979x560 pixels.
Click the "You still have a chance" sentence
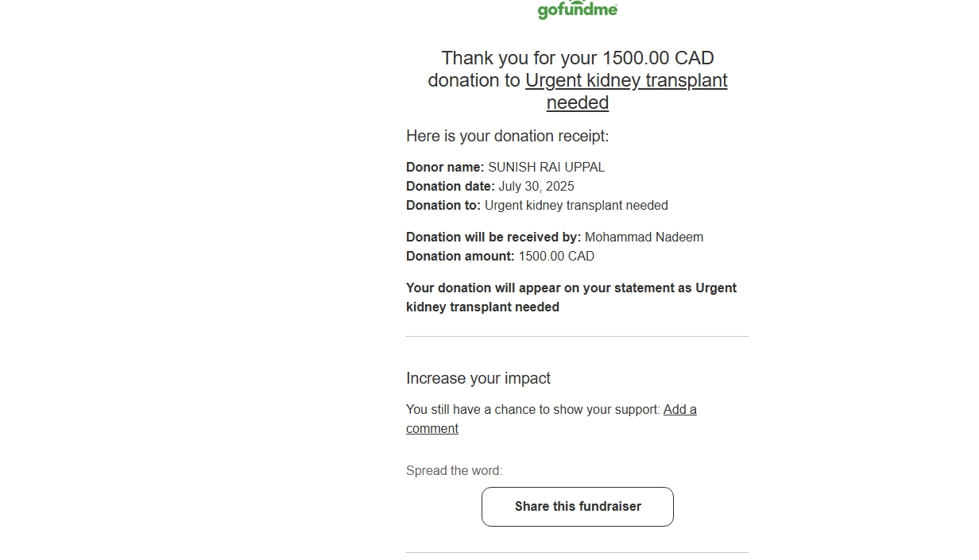[532, 410]
